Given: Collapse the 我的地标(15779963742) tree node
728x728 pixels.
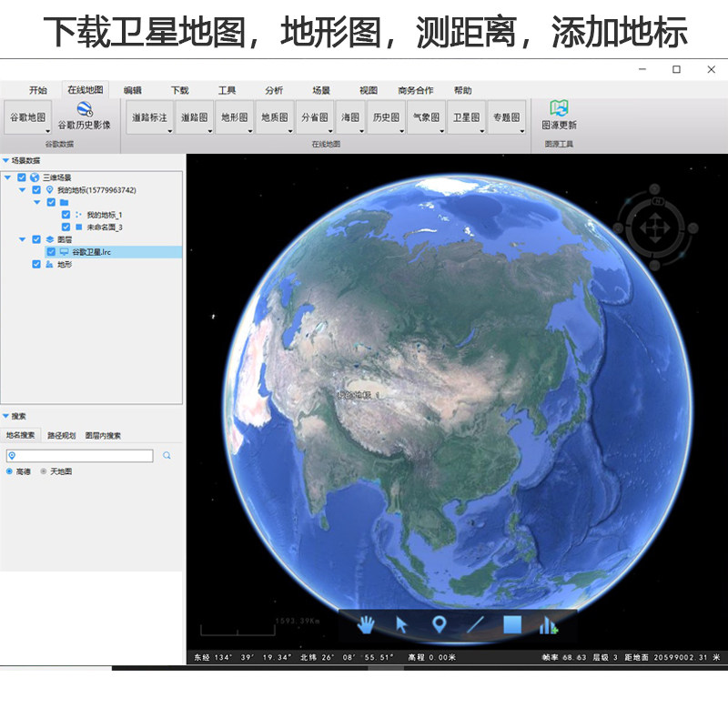Looking at the screenshot, I should coord(22,190).
